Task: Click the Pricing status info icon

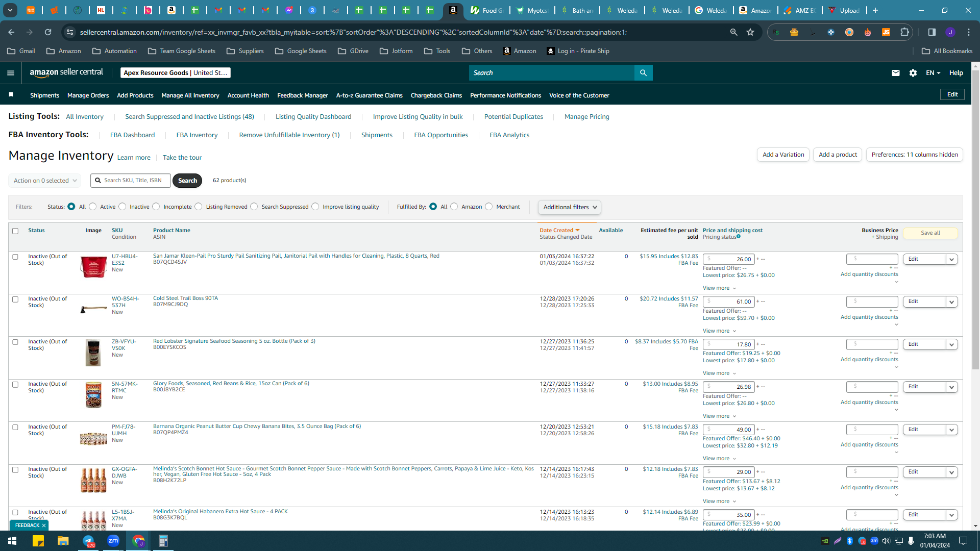Action: [739, 236]
